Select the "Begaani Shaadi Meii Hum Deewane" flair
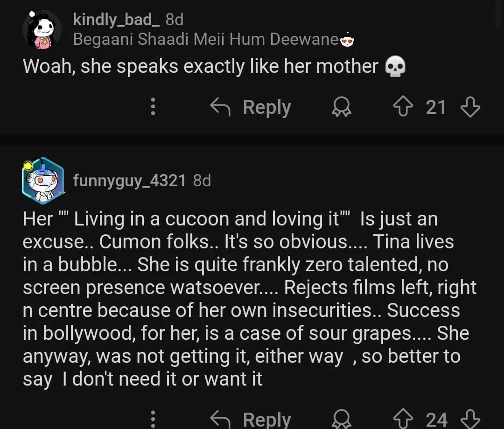The width and height of the screenshot is (504, 429). coord(205,40)
